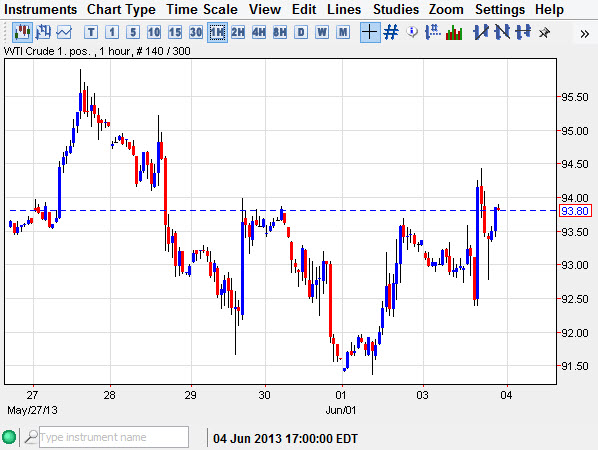Screen dimensions: 598x450
Task: Click the instrument name search field
Action: click(114, 437)
